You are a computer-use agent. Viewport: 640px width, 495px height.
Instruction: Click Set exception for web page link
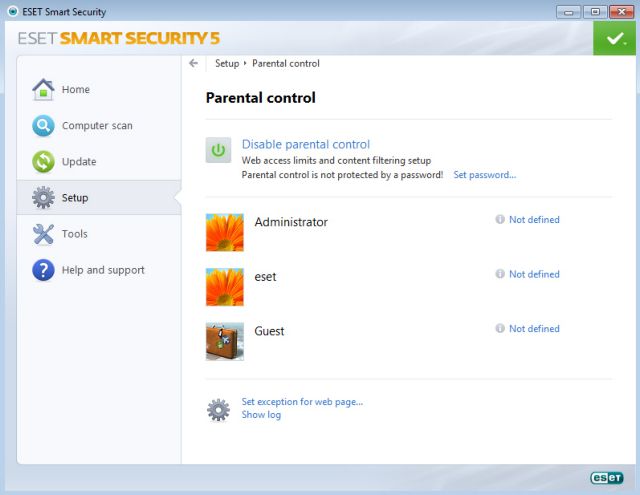(x=302, y=402)
